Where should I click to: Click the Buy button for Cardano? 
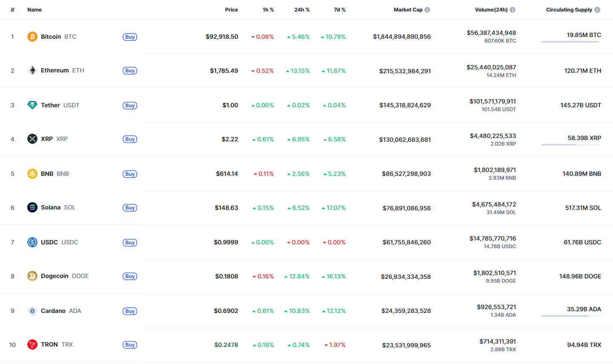[130, 311]
